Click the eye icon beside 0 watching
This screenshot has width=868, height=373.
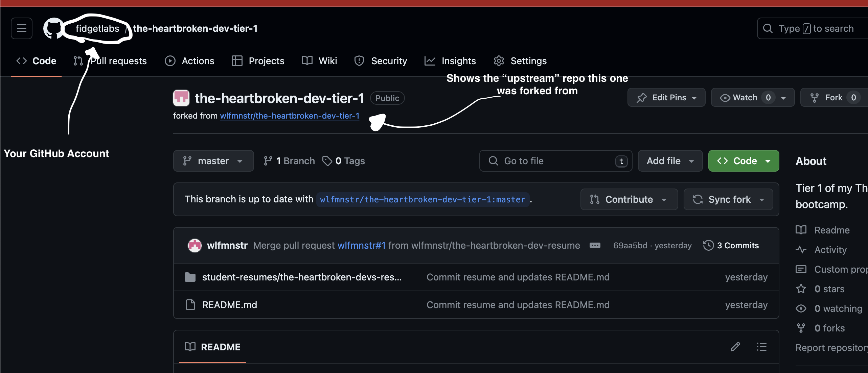801,308
